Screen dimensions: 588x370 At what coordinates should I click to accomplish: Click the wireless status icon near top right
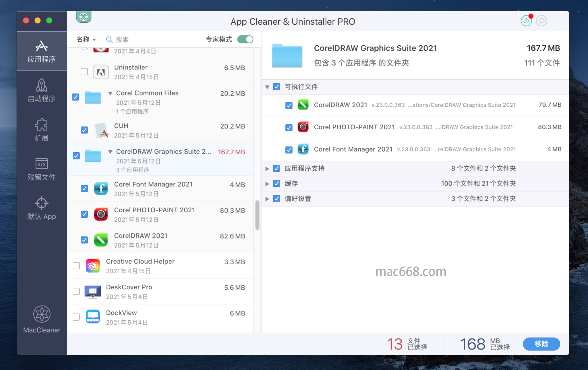tap(526, 21)
